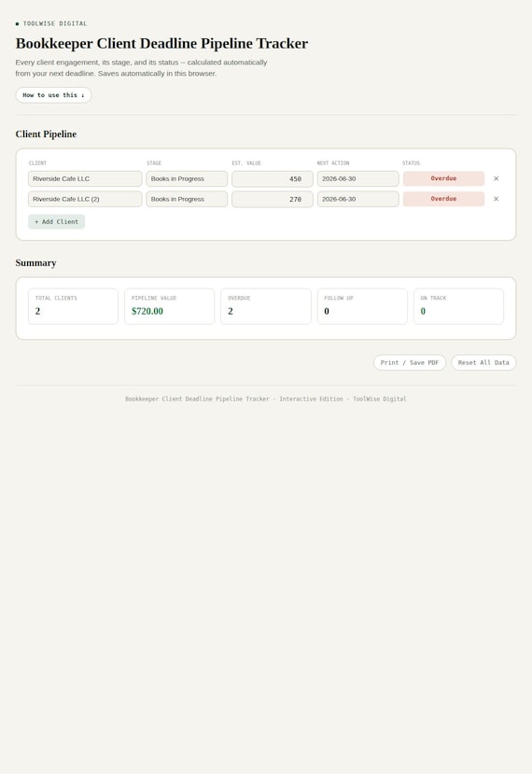
Task: Remove the Riverside Cafe LLC row
Action: point(496,178)
